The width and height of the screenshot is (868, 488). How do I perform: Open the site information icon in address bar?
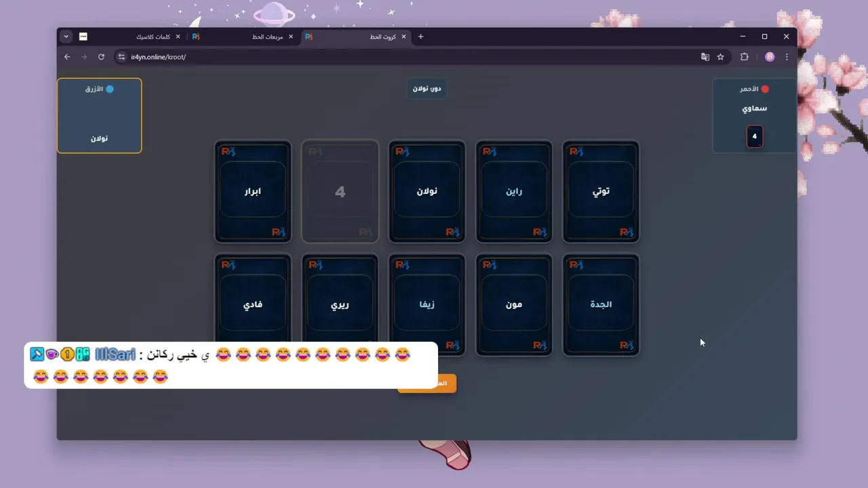coord(121,57)
